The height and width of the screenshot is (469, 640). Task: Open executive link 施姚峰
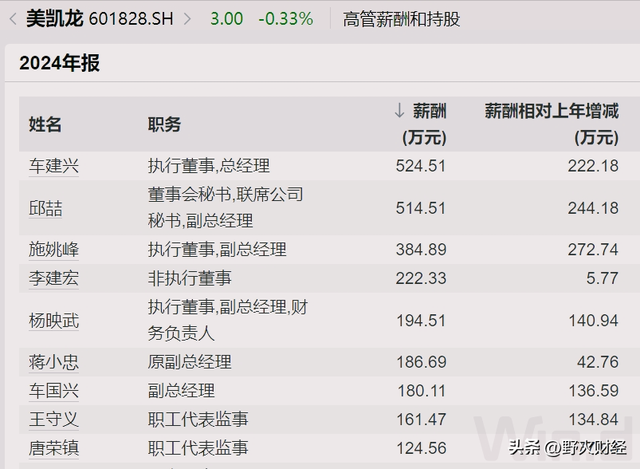click(53, 249)
